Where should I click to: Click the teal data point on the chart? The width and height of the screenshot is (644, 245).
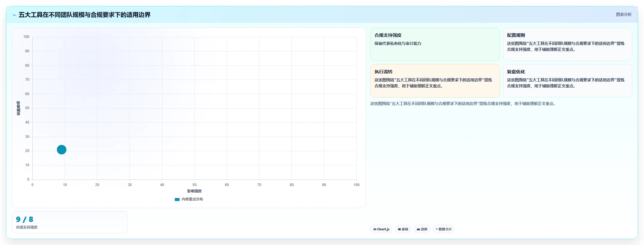click(62, 150)
